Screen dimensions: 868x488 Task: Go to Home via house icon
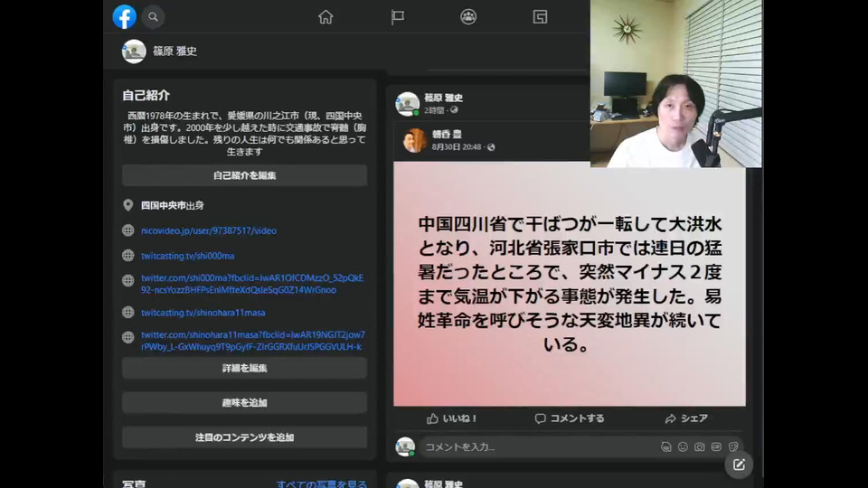[325, 17]
